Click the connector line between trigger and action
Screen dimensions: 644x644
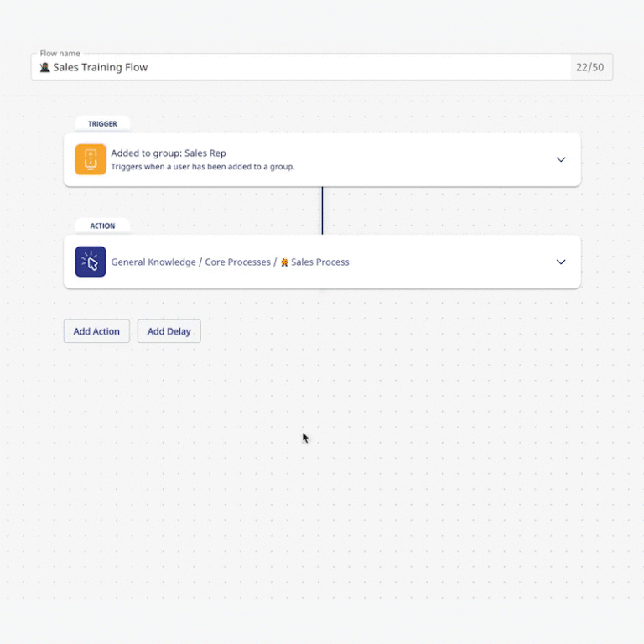[x=322, y=210]
